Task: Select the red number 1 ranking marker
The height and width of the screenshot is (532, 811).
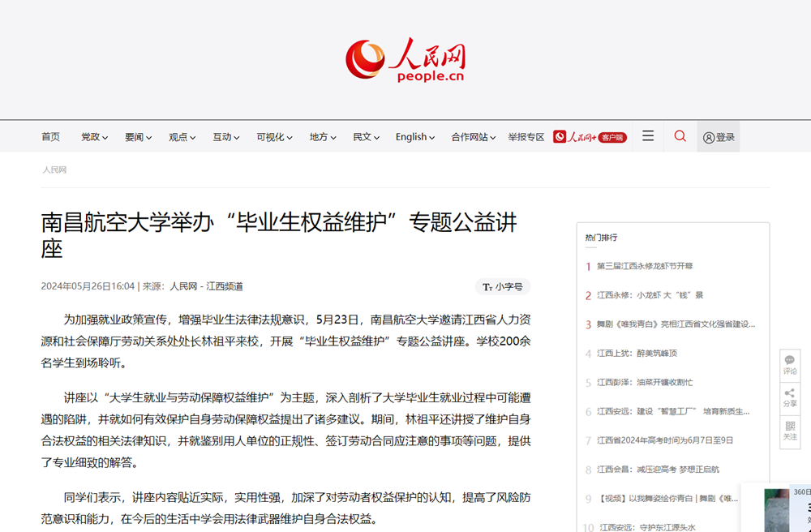Action: coord(588,266)
